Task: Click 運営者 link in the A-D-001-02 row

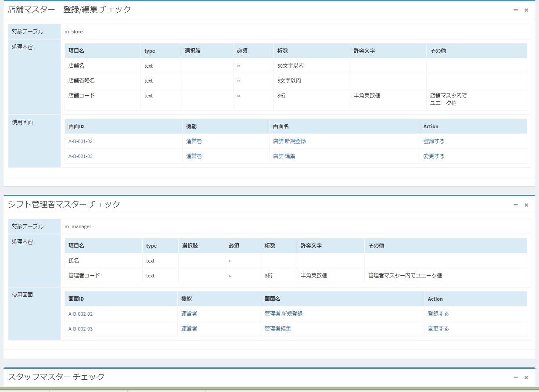Action: pos(194,141)
